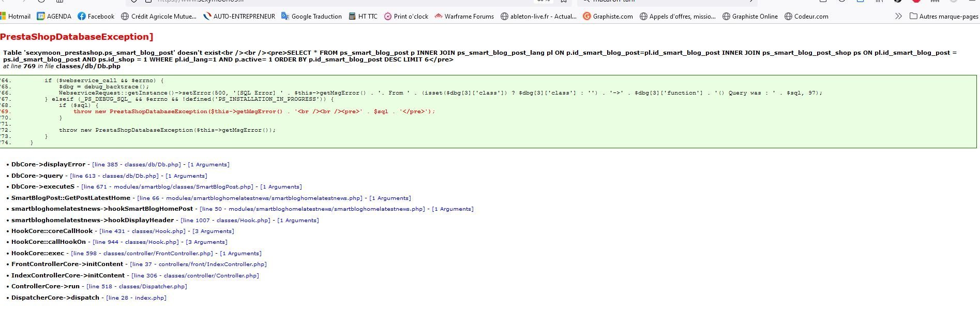Open the Crédit Agricole Mutue... bookmark
The height and width of the screenshot is (311, 980).
159,17
